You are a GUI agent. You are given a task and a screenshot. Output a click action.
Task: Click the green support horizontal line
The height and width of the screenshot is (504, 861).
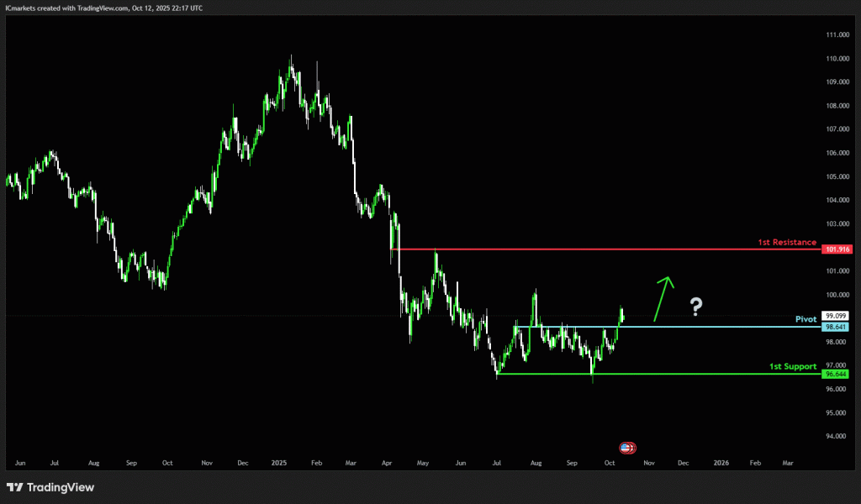673,375
